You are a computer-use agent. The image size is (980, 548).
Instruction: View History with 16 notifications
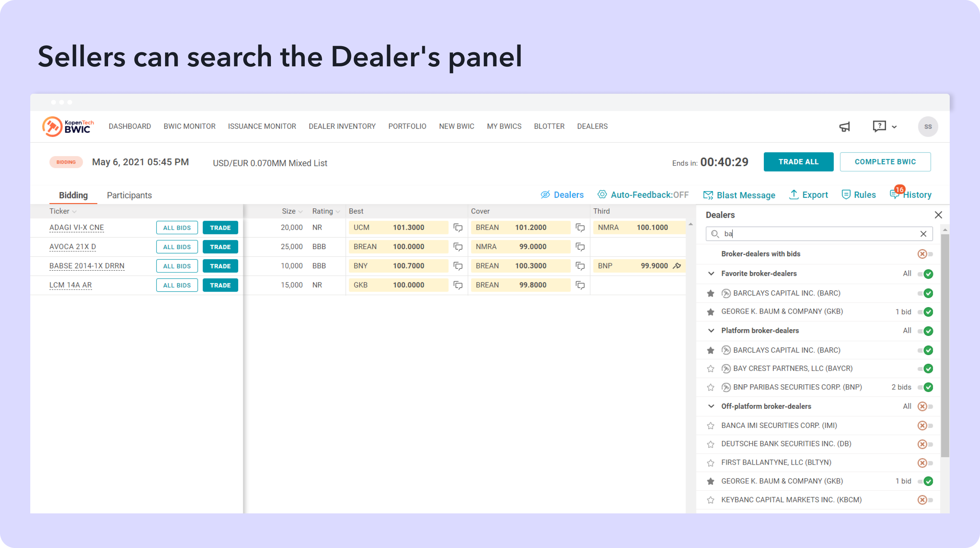(911, 194)
